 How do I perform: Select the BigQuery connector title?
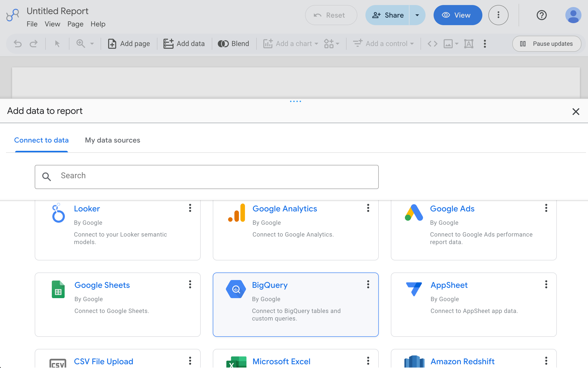[270, 285]
